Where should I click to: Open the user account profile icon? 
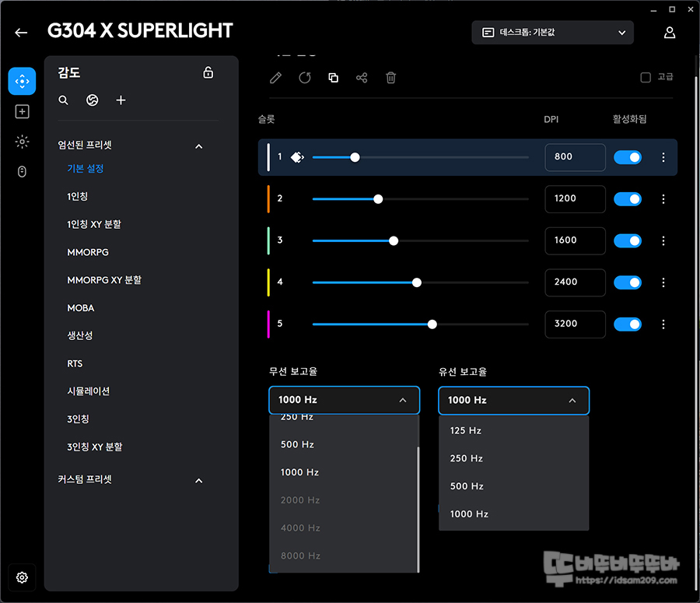[669, 33]
